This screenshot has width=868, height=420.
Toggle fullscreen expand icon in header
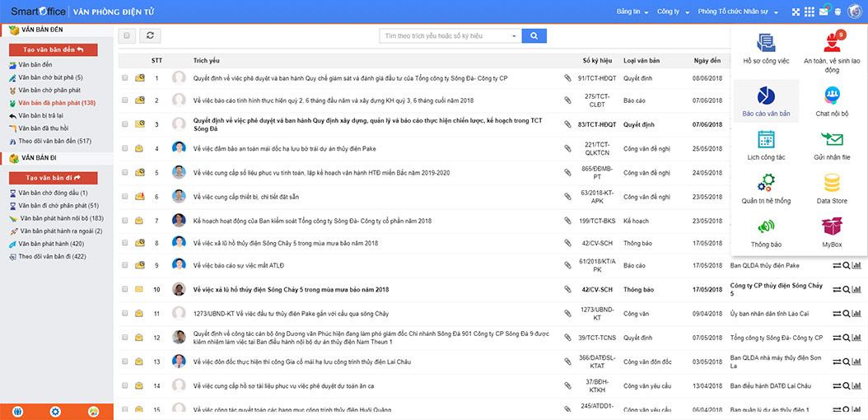(x=796, y=12)
